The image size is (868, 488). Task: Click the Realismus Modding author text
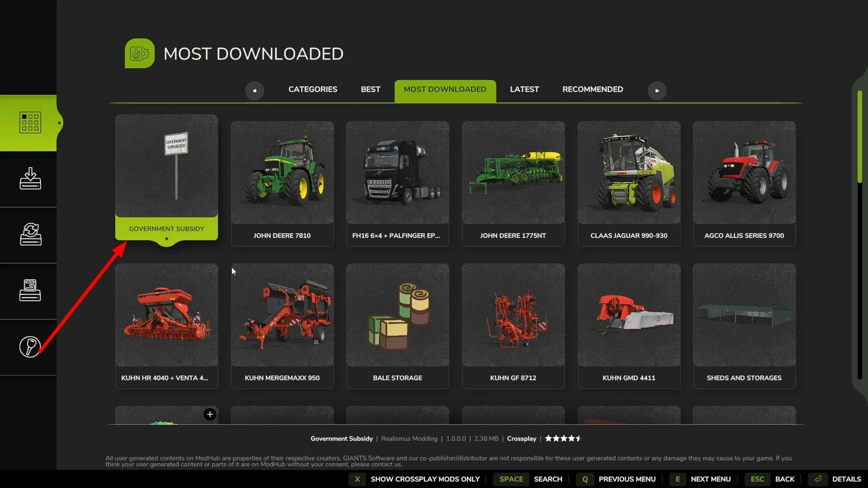(x=409, y=438)
